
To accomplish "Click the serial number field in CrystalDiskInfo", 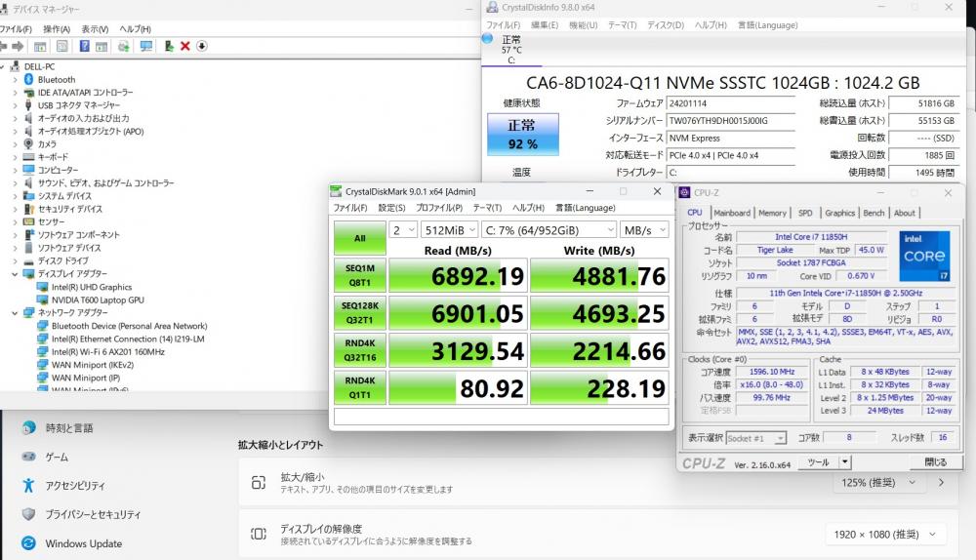I will point(731,121).
